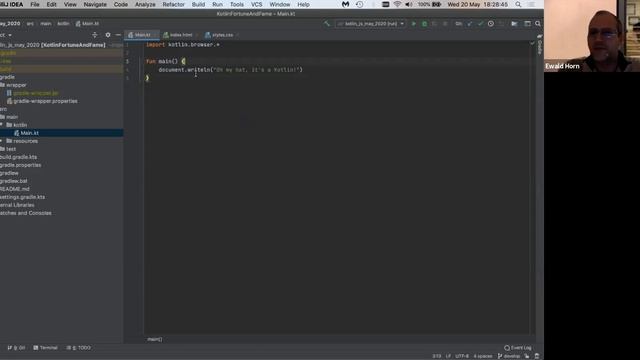Open the Edit menu
The height and width of the screenshot is (360, 640).
51,4
